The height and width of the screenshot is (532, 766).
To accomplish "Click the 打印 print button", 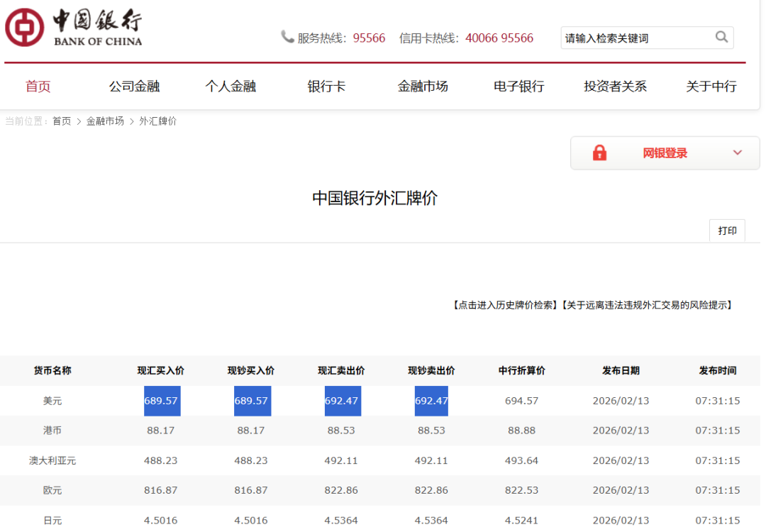I will point(727,231).
